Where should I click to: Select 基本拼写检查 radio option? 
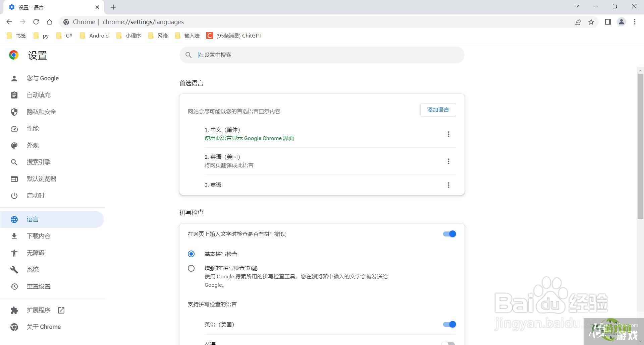[191, 254]
